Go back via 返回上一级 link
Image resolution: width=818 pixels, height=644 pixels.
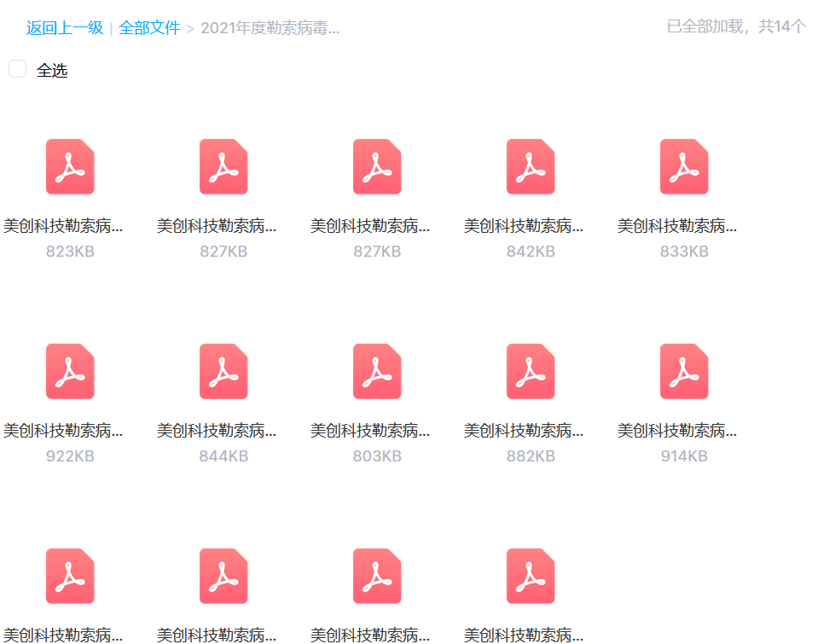[65, 27]
